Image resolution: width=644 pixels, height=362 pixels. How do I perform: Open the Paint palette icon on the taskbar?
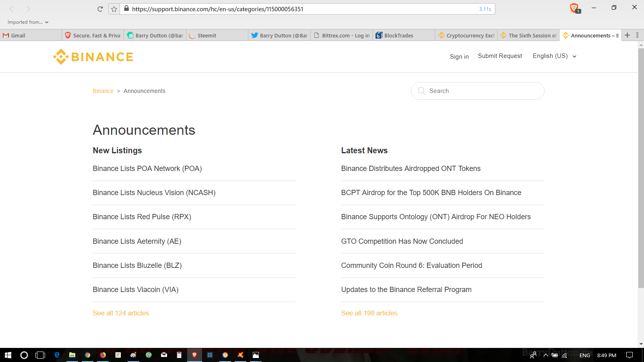point(133,355)
